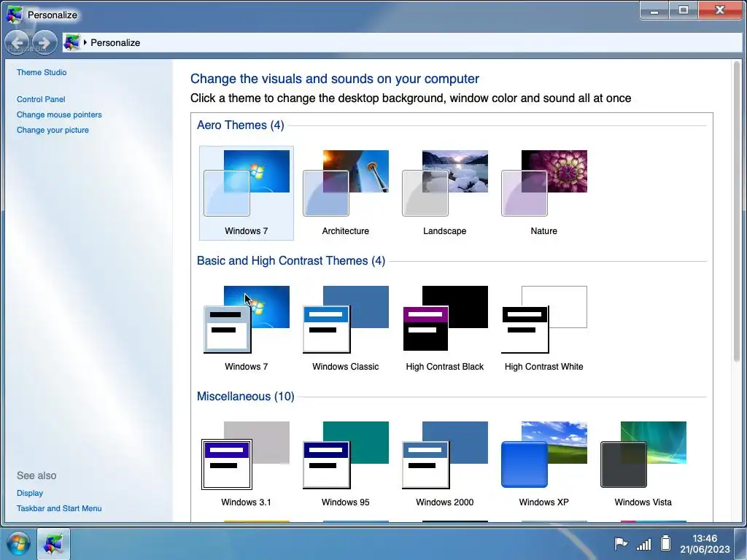Image resolution: width=747 pixels, height=560 pixels.
Task: Click the Personalize icon in address bar
Action: 71,43
